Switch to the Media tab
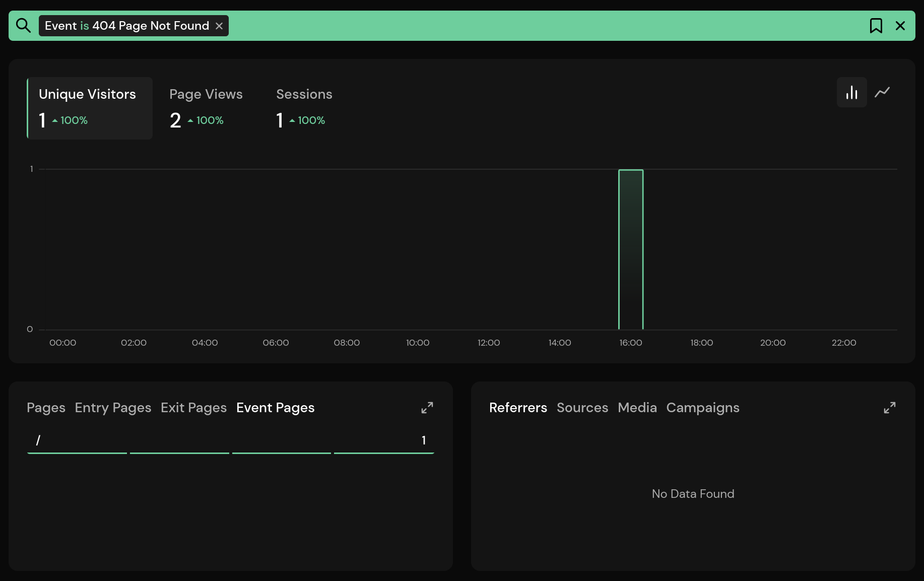Screen dimensions: 924x581 pyautogui.click(x=637, y=408)
